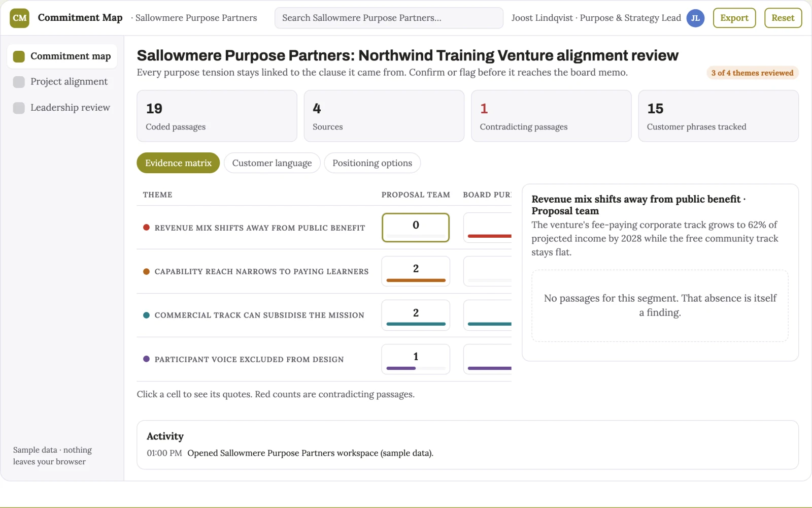This screenshot has height=508, width=812.
Task: Select the Commitment map sidebar icon
Action: [19, 56]
